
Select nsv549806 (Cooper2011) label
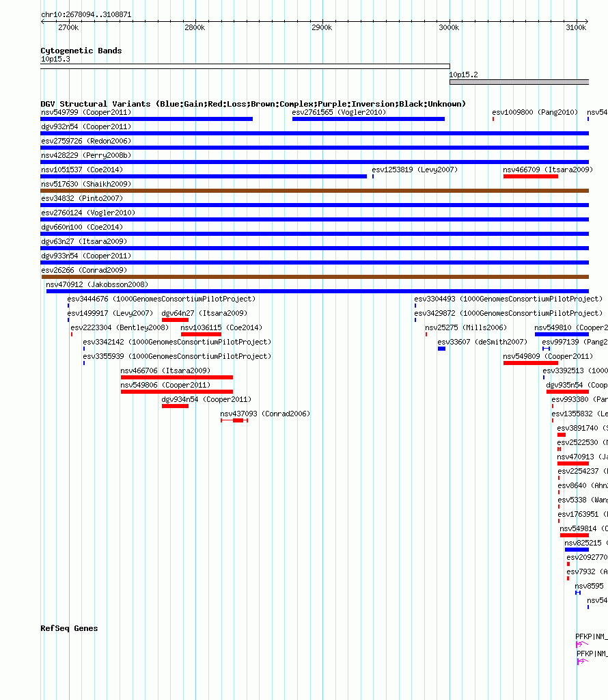click(165, 385)
